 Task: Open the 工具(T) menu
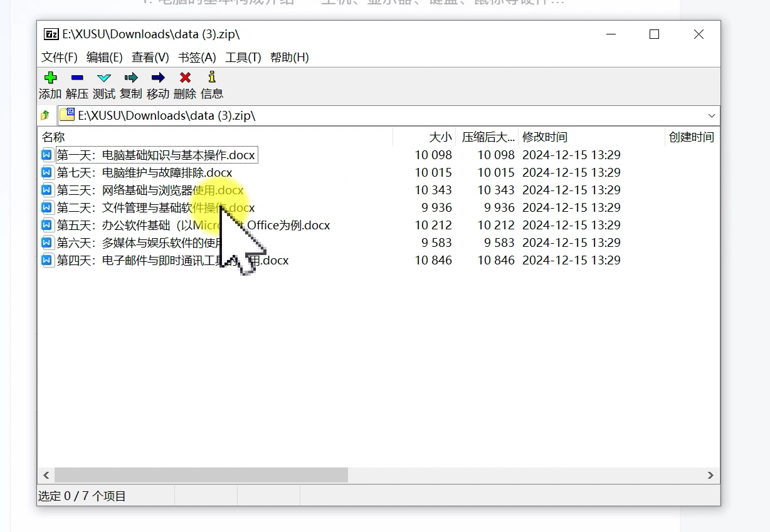(x=243, y=58)
